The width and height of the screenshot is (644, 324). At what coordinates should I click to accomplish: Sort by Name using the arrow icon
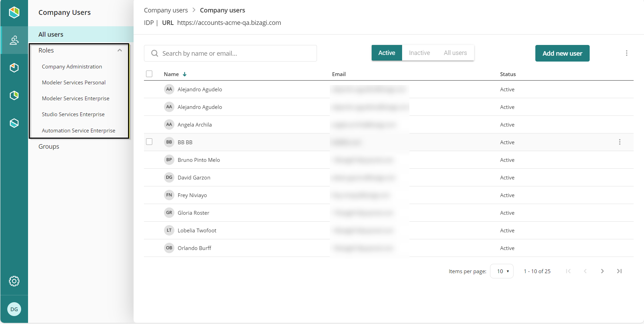[x=185, y=74]
